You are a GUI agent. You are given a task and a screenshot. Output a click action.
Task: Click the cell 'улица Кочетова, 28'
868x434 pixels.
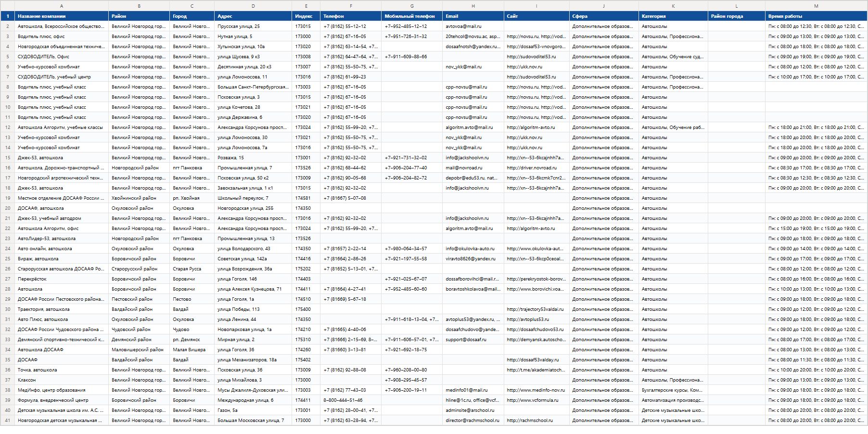click(x=253, y=107)
